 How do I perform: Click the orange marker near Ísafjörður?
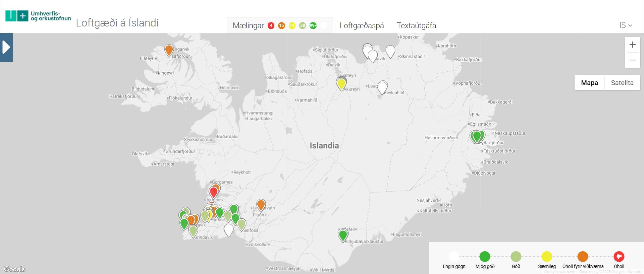click(x=169, y=50)
